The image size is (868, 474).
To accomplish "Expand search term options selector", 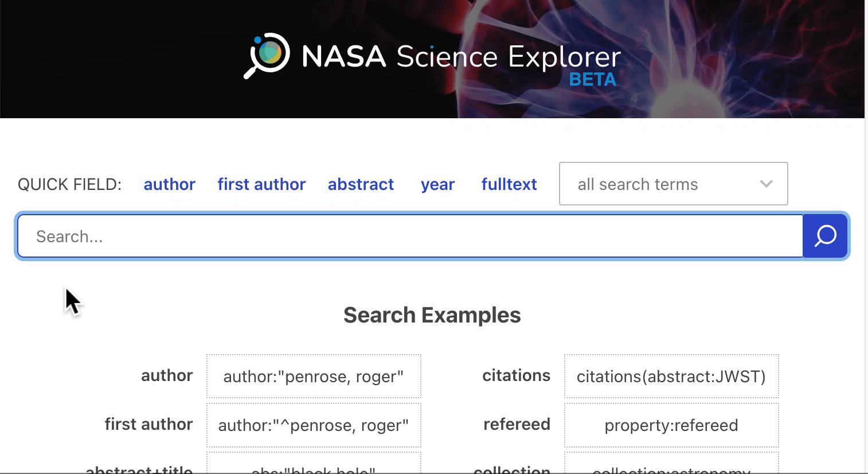I will click(673, 184).
